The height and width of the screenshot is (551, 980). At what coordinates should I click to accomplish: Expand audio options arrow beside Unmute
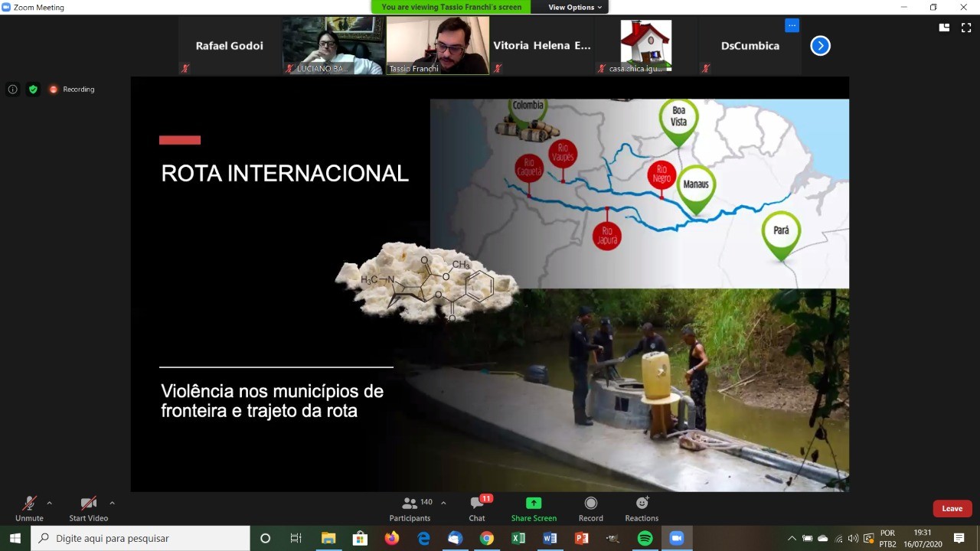click(50, 503)
